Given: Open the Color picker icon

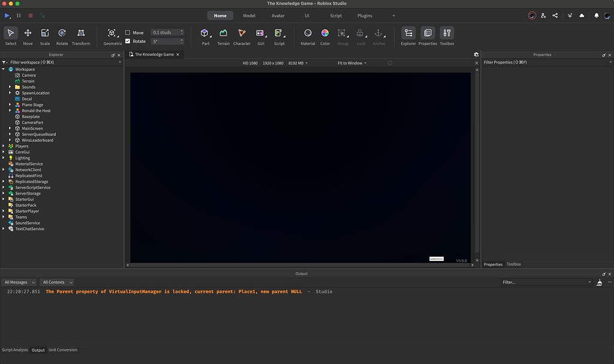Looking at the screenshot, I should (324, 35).
